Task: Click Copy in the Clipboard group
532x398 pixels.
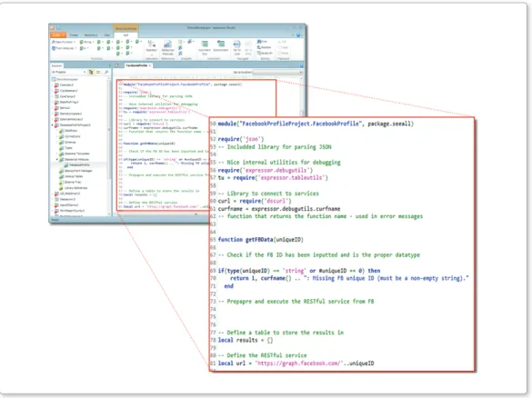Action: (x=284, y=47)
